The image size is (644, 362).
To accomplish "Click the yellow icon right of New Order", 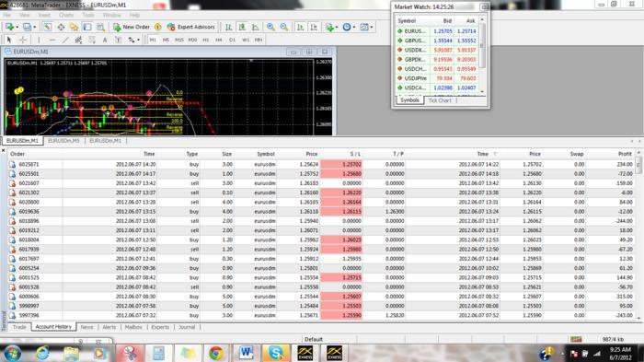I will click(157, 27).
